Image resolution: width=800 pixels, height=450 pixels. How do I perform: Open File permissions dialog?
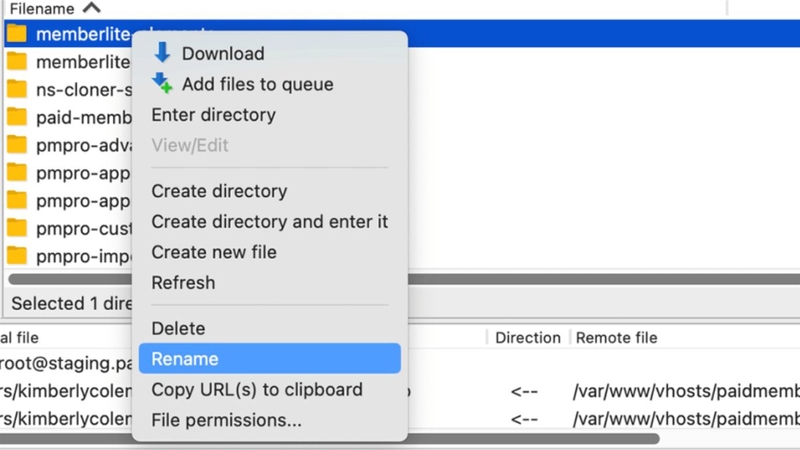(226, 420)
